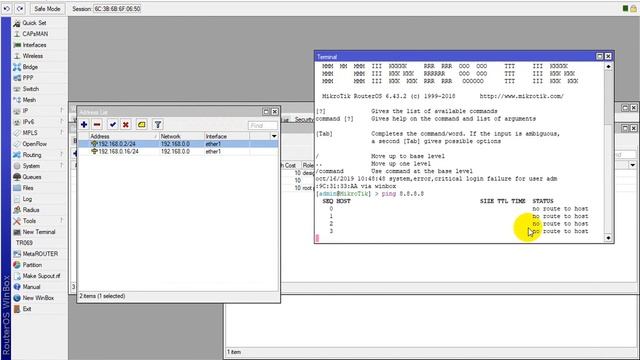Click the Undo button in top toolbar
Viewport: 640px width, 360px height.
(x=7, y=9)
